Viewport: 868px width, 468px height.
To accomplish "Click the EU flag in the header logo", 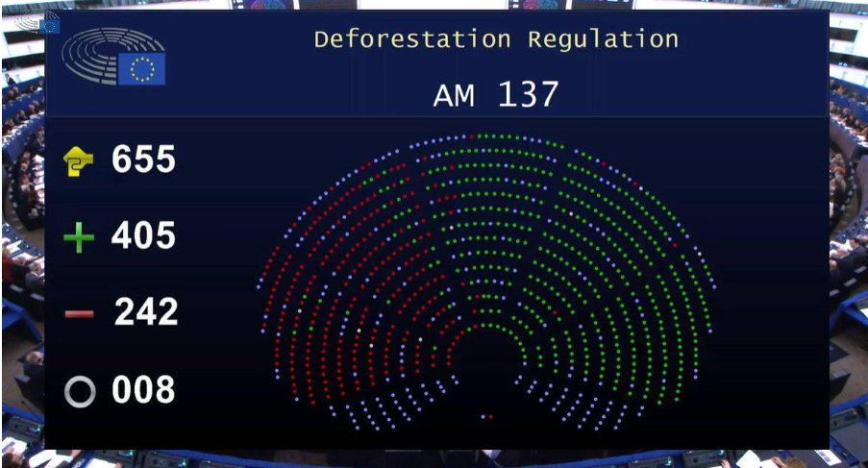I will point(141,68).
